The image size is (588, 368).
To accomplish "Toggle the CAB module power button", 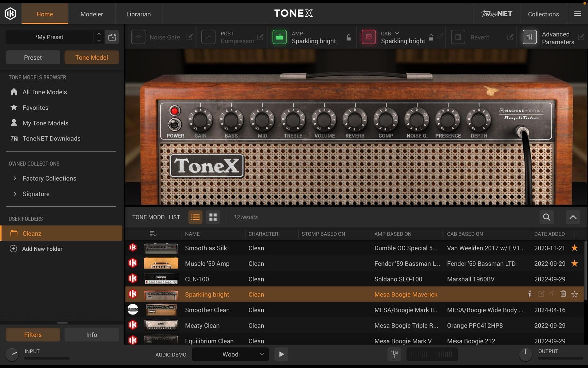I will [x=368, y=37].
